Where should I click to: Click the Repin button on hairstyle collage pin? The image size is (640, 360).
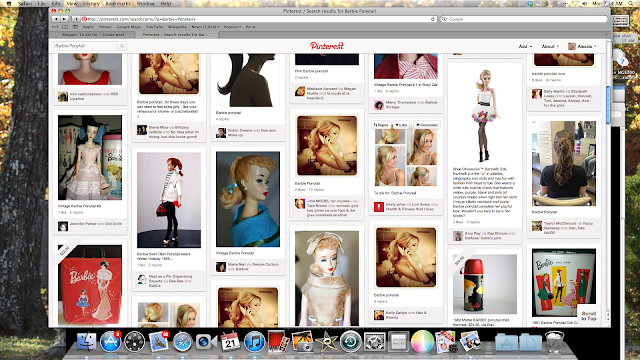pos(381,125)
